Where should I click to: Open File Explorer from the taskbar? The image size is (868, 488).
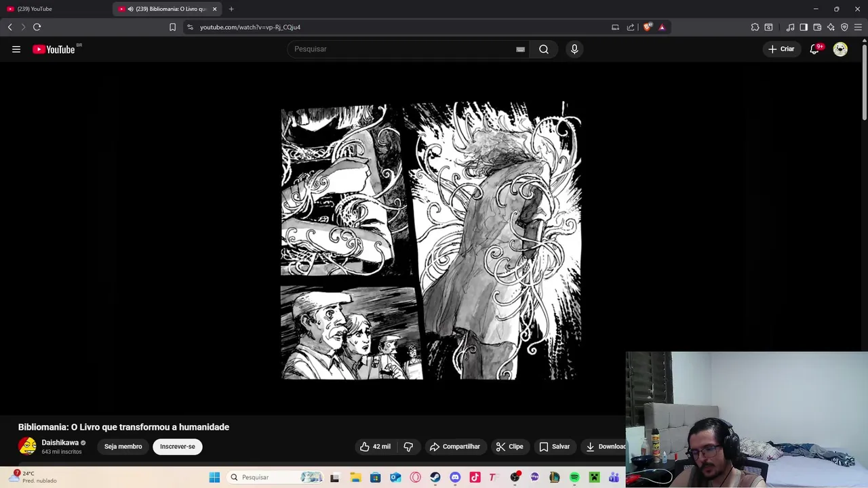point(355,477)
